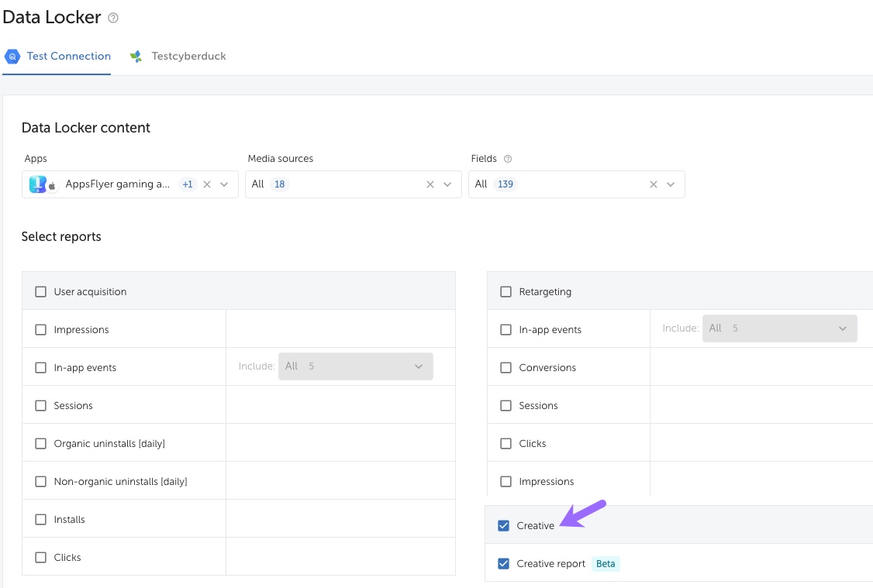873x588 pixels.
Task: Open the Media sources dropdown
Action: coord(447,184)
